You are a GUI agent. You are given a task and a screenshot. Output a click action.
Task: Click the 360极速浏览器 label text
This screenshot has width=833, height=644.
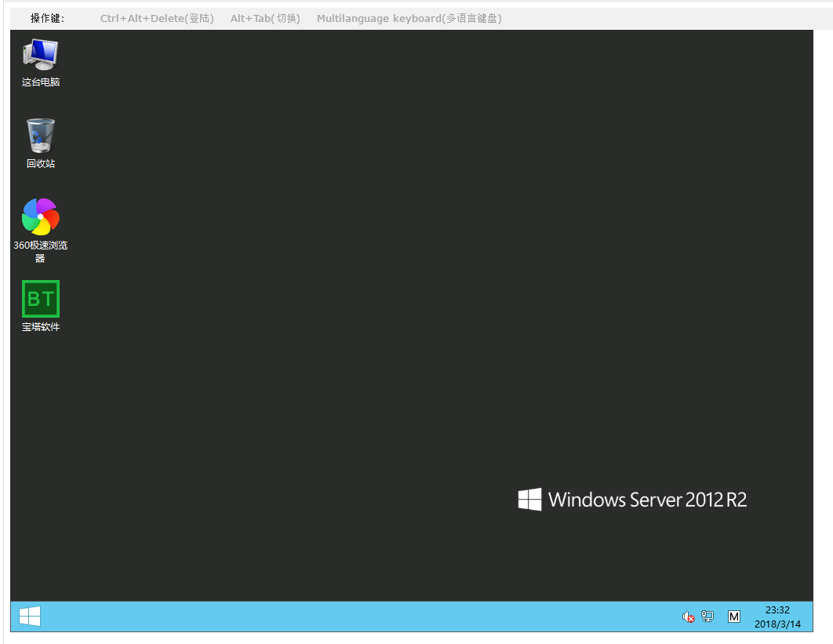coord(41,246)
